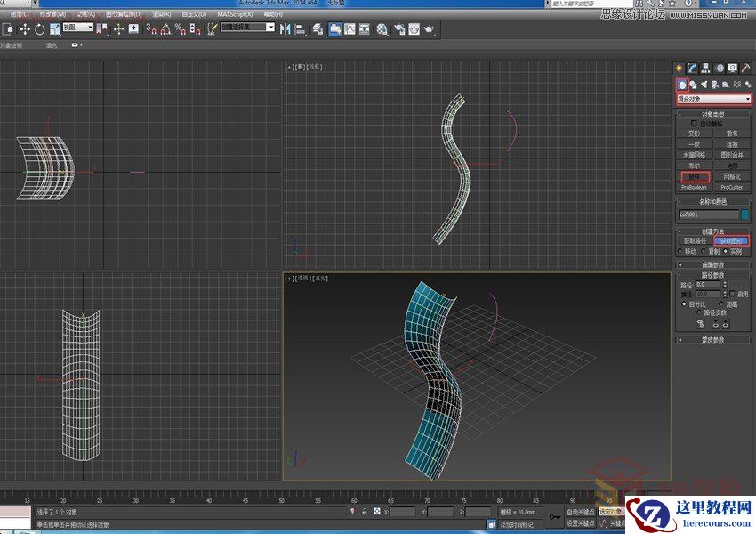Click the Loft001 name input field

click(x=704, y=215)
